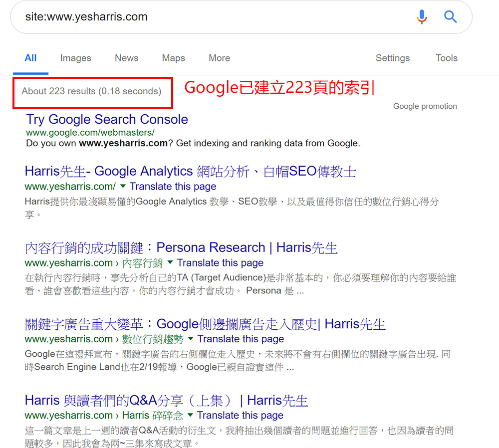499x448 pixels.
Task: Click the 'Do you own www.yesharris.com?' description
Action: click(x=193, y=143)
